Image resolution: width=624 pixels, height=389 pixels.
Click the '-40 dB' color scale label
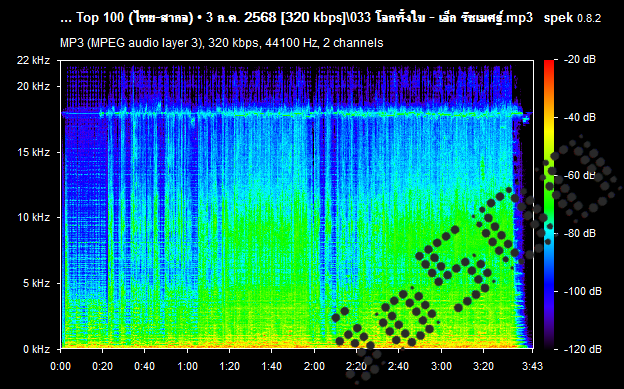click(x=580, y=117)
